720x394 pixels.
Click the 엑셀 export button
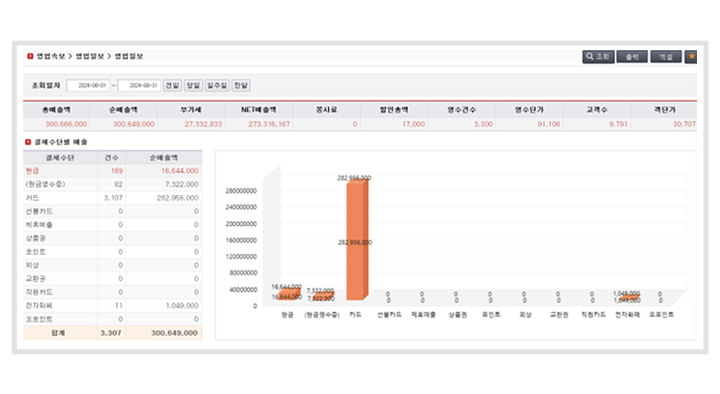[x=666, y=56]
